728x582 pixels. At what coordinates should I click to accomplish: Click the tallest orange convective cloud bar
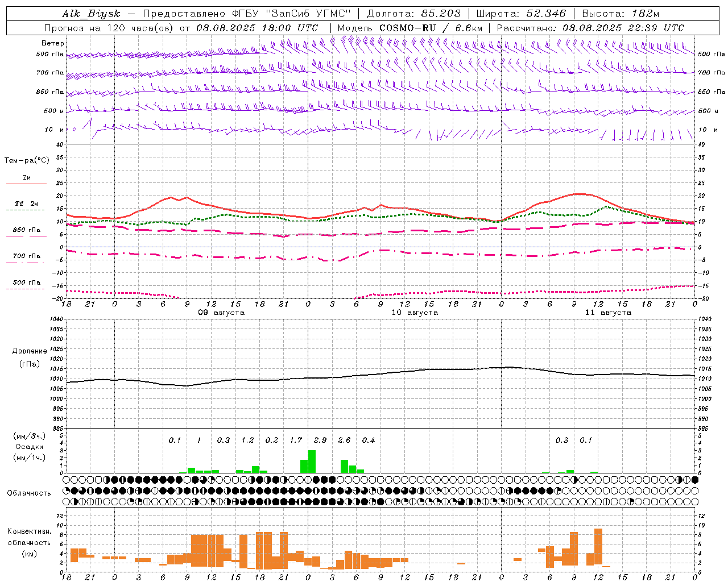click(598, 546)
